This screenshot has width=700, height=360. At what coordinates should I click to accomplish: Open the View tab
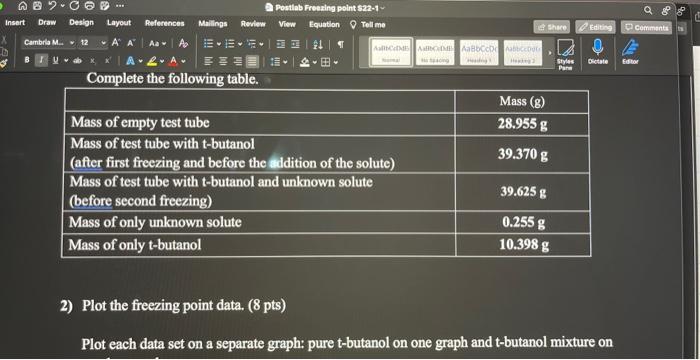pyautogui.click(x=287, y=24)
